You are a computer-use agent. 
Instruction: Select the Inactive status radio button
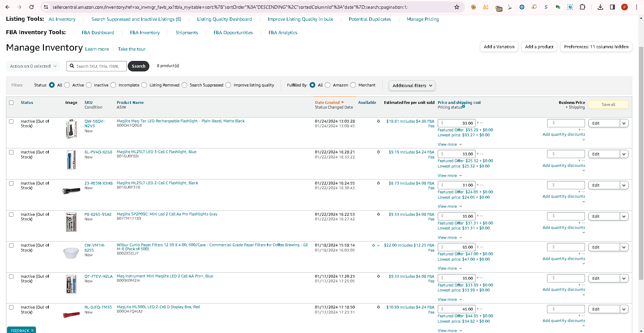coord(89,85)
